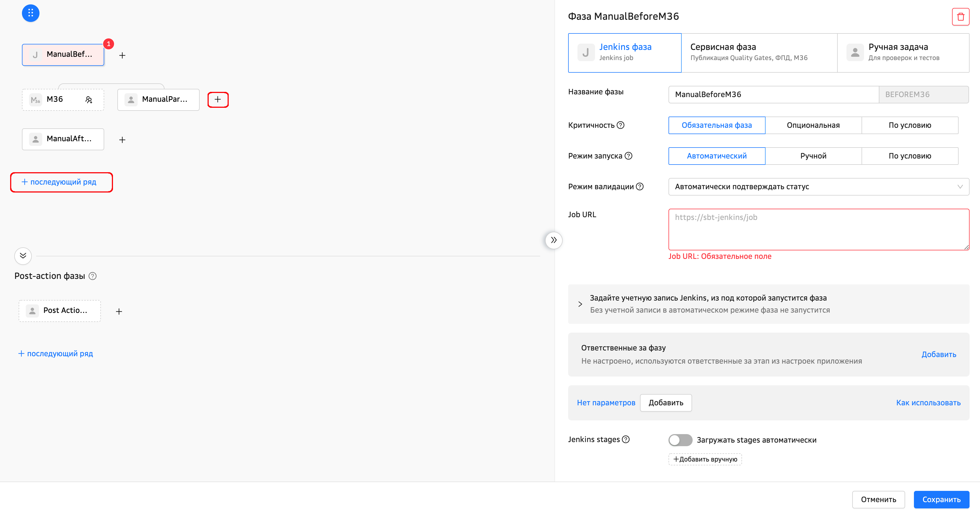The image size is (980, 515).
Task: Expand Jenkins account settings section
Action: click(580, 304)
